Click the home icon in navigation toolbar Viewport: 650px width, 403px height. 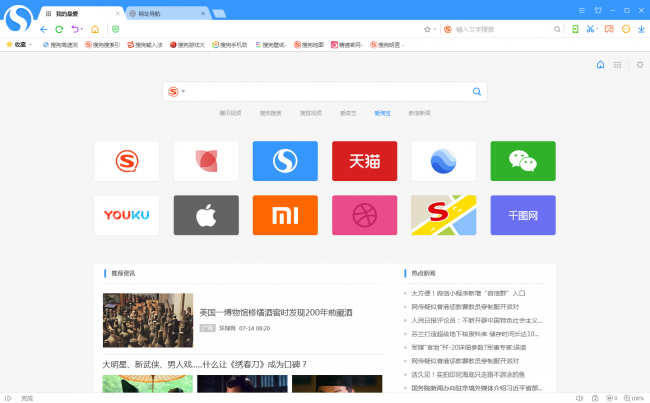coord(95,29)
